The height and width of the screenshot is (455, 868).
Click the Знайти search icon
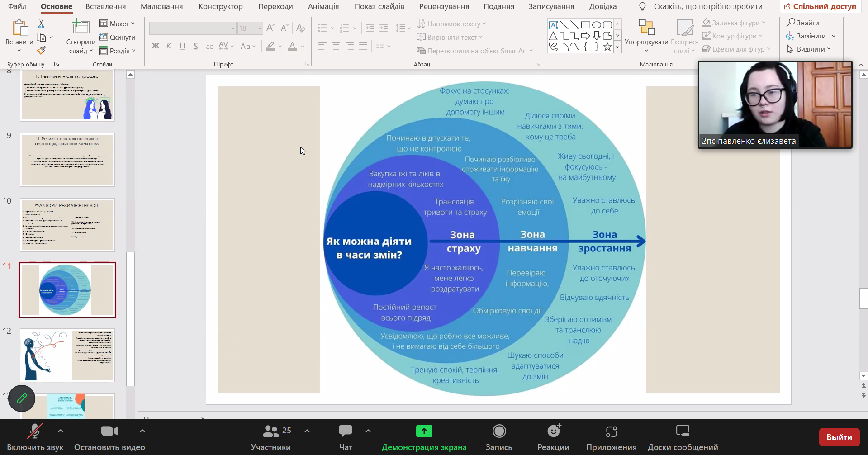(791, 23)
